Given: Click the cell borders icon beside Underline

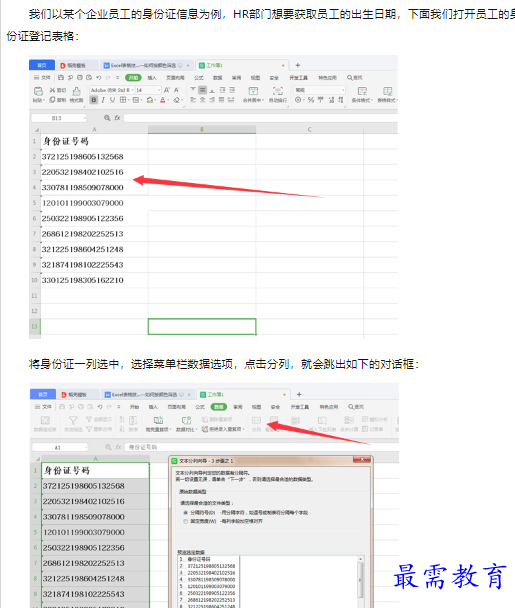Looking at the screenshot, I should tap(123, 100).
